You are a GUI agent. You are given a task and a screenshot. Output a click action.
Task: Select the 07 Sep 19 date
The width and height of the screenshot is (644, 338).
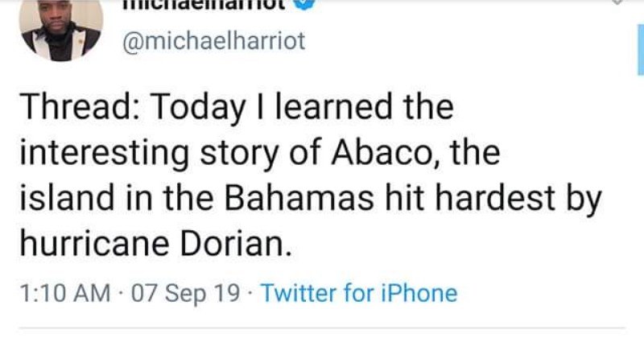point(185,294)
